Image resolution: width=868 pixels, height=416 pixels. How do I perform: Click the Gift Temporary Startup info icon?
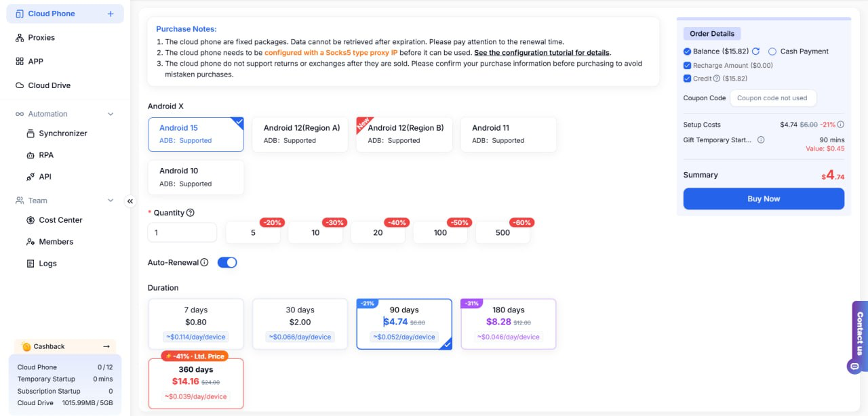click(x=761, y=140)
